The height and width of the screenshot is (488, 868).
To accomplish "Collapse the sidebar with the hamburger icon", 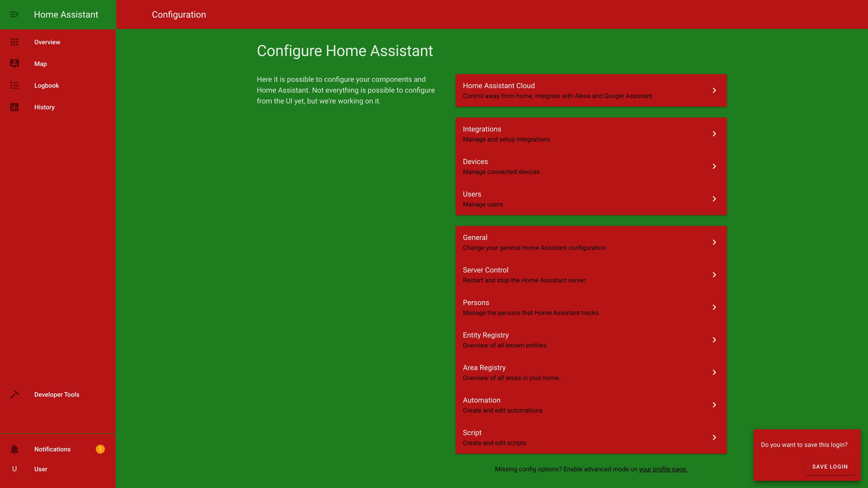I will (x=14, y=14).
